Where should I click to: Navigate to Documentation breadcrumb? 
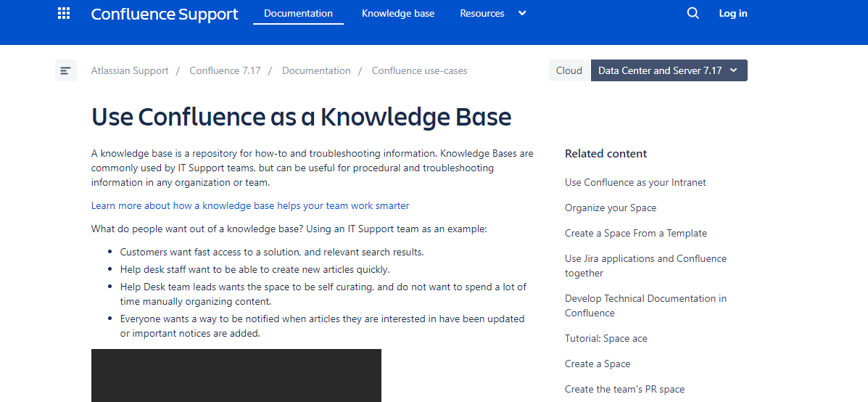tap(316, 71)
